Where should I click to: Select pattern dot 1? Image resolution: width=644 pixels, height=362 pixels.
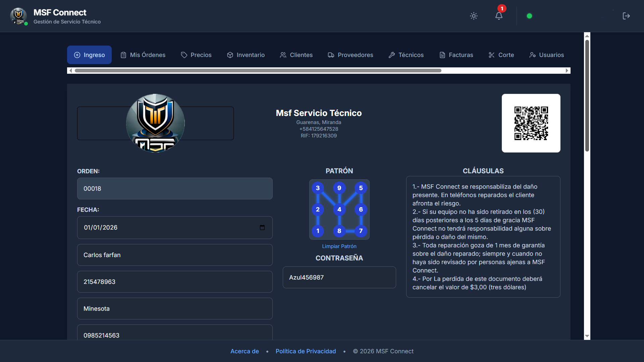pyautogui.click(x=318, y=231)
